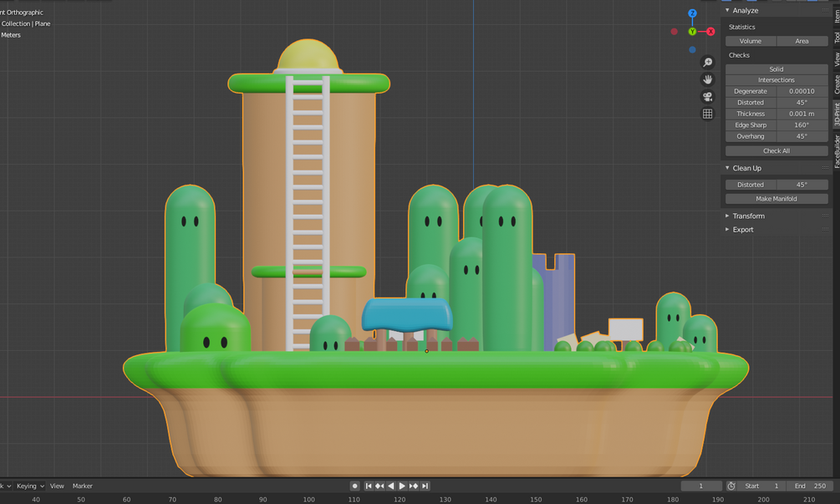Select the 3D-Print sidebar tab
The image size is (840, 504).
tap(837, 114)
